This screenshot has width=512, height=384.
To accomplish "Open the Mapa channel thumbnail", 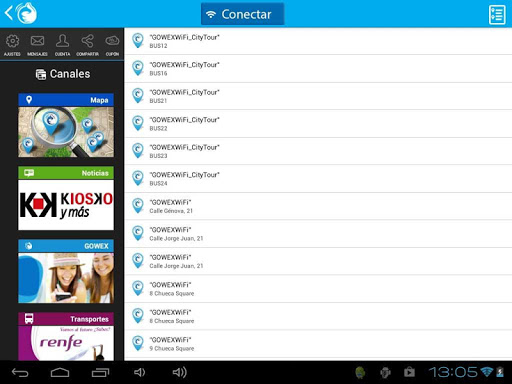I will [66, 125].
